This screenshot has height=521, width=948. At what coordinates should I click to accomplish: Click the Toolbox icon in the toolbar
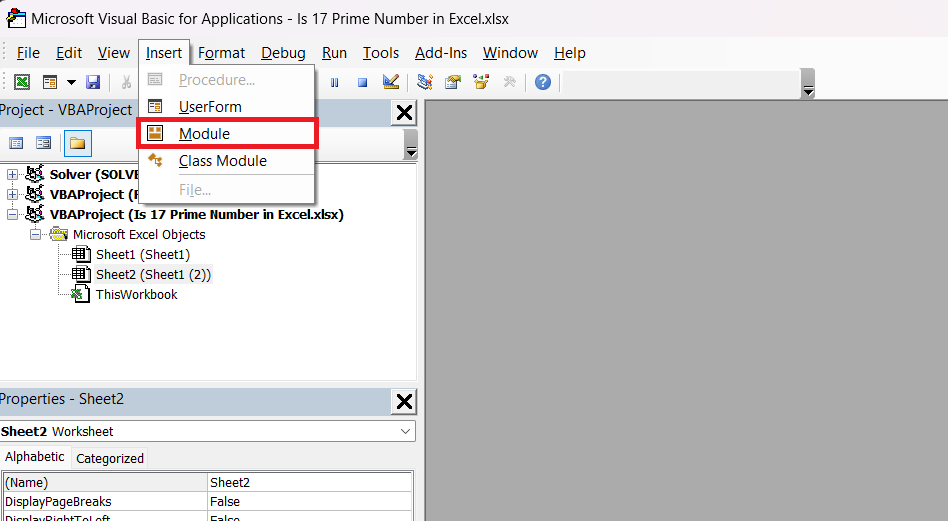point(510,82)
